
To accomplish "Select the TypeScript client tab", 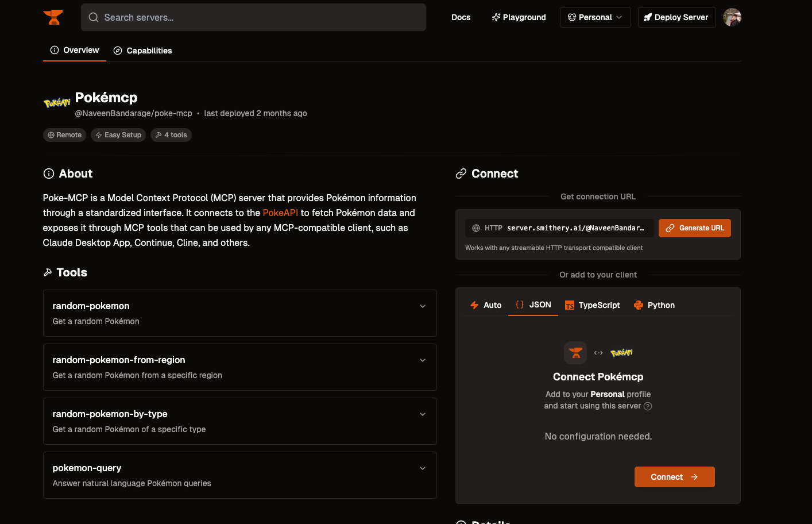I will point(593,305).
